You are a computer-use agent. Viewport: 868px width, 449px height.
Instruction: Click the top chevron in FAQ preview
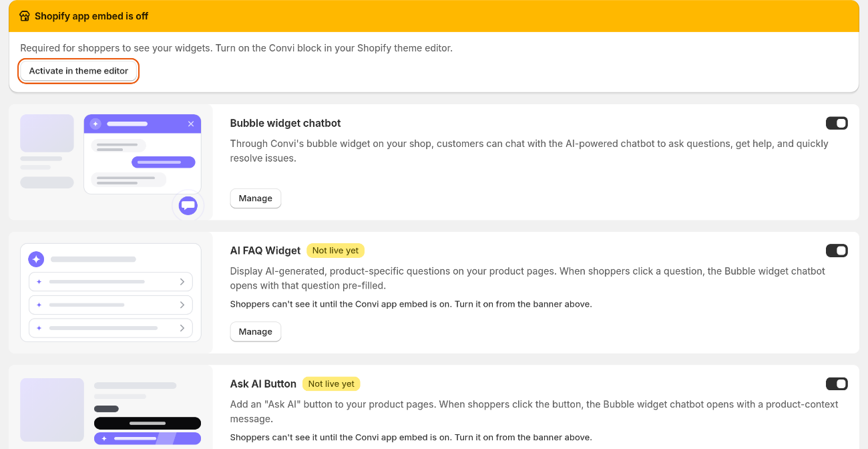click(182, 282)
